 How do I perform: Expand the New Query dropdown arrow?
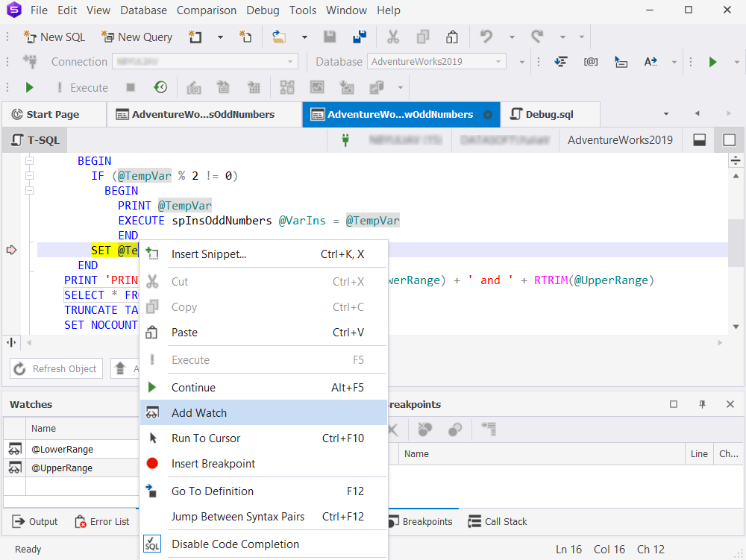(x=220, y=37)
